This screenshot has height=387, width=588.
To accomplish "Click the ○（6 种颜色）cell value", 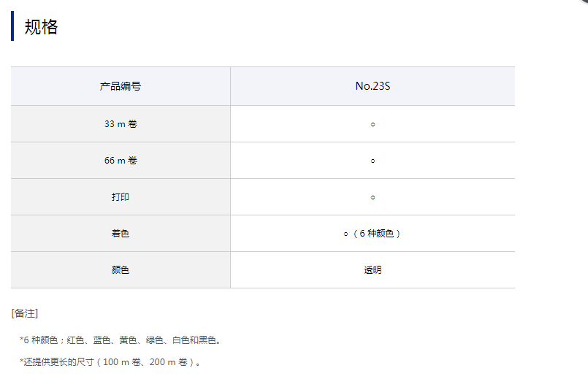I will [373, 234].
